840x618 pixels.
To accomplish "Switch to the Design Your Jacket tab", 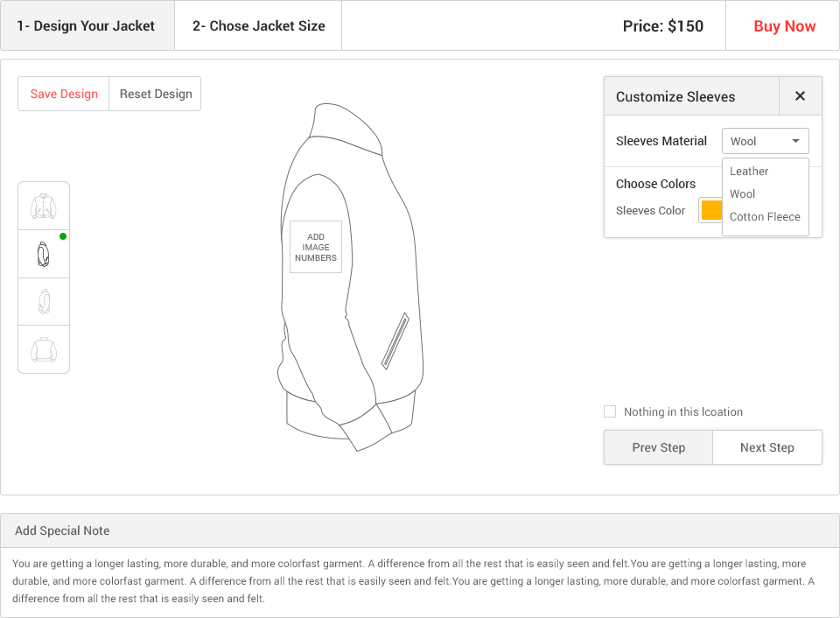I will coord(87,25).
